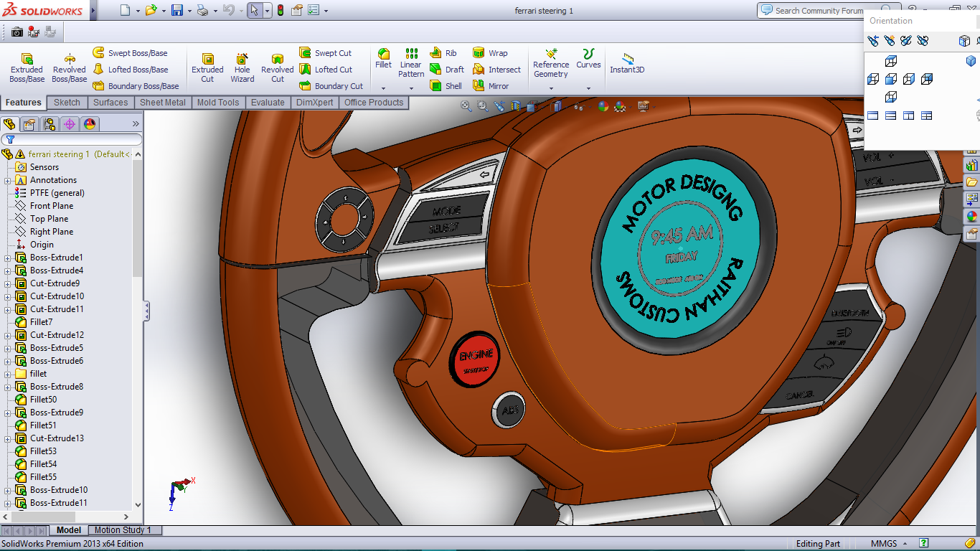Select the four-view viewport layout in Orientation
This screenshot has height=551, width=980.
[x=927, y=116]
